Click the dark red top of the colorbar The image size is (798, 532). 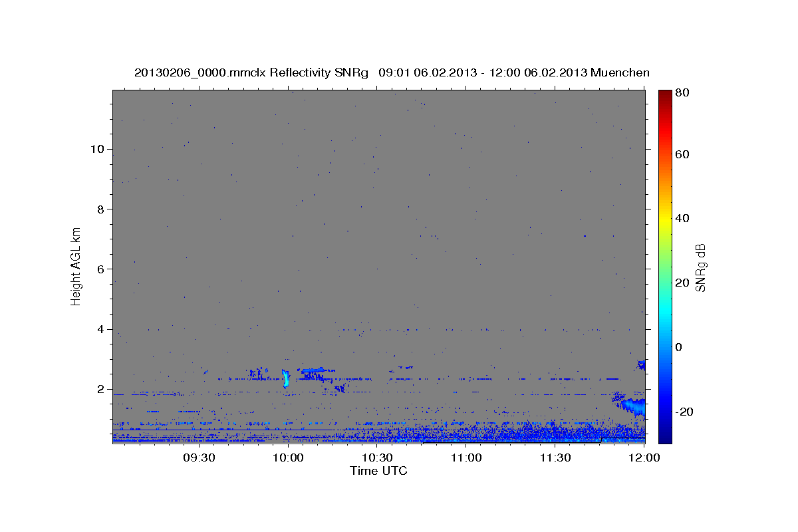point(664,94)
